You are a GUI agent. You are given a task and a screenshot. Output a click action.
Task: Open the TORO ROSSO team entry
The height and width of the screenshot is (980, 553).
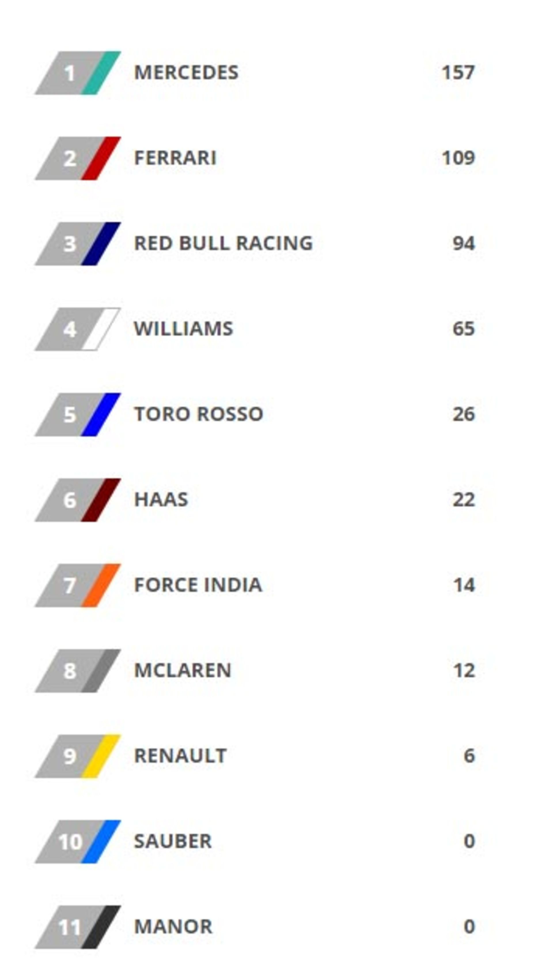198,414
